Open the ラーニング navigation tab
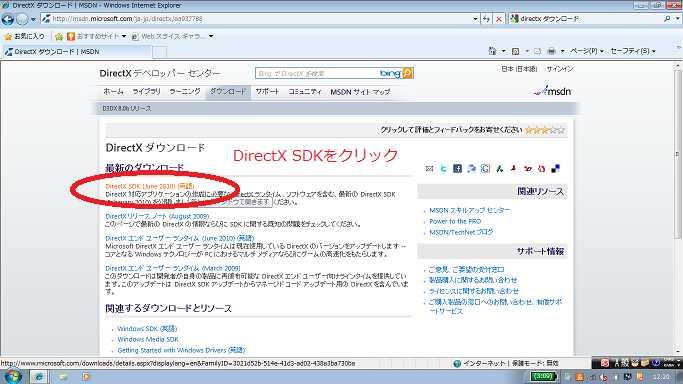Screen dimensions: 683x384 point(185,92)
